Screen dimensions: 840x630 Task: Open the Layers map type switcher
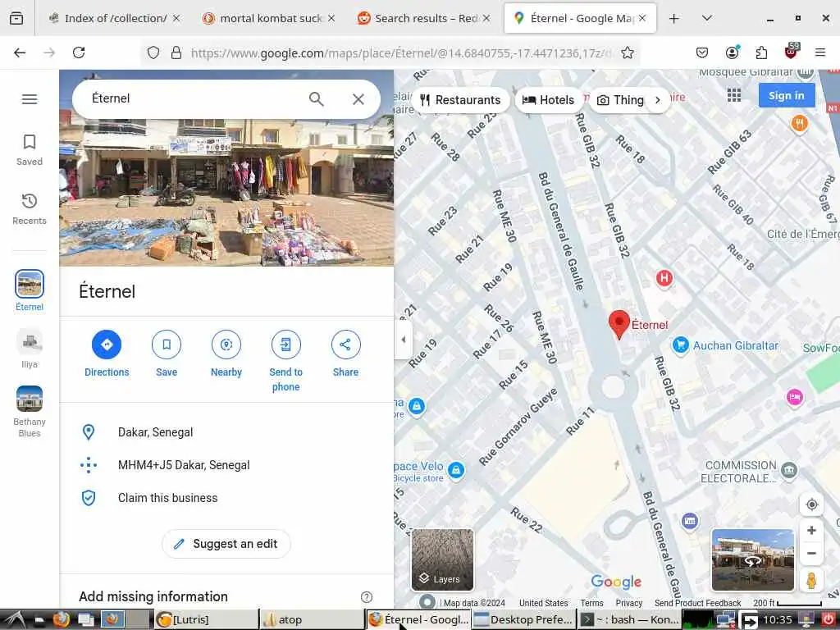[x=442, y=559]
